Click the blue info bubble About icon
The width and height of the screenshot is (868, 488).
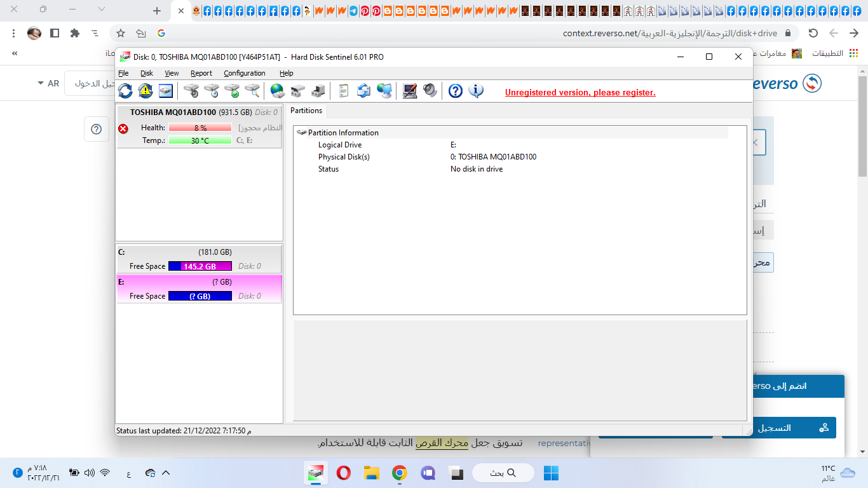pyautogui.click(x=476, y=91)
